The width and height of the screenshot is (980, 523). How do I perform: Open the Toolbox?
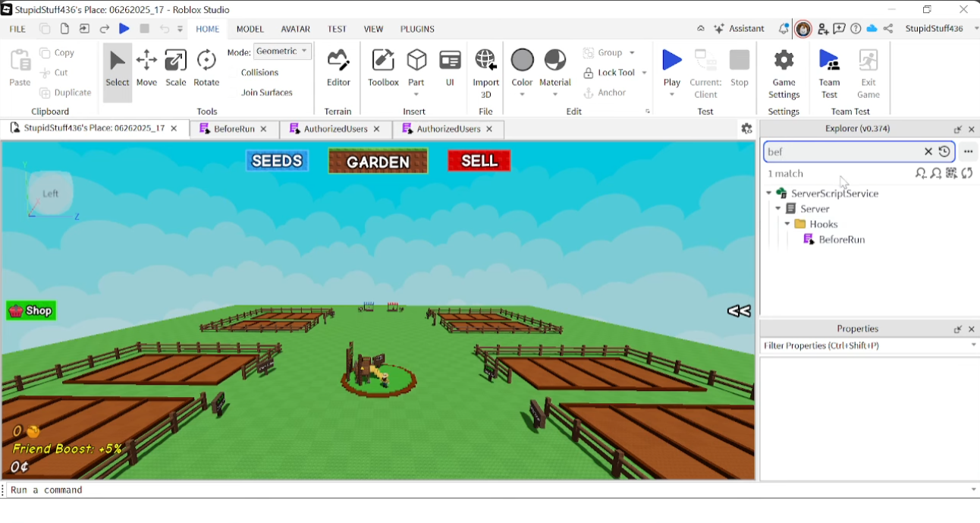(x=382, y=67)
